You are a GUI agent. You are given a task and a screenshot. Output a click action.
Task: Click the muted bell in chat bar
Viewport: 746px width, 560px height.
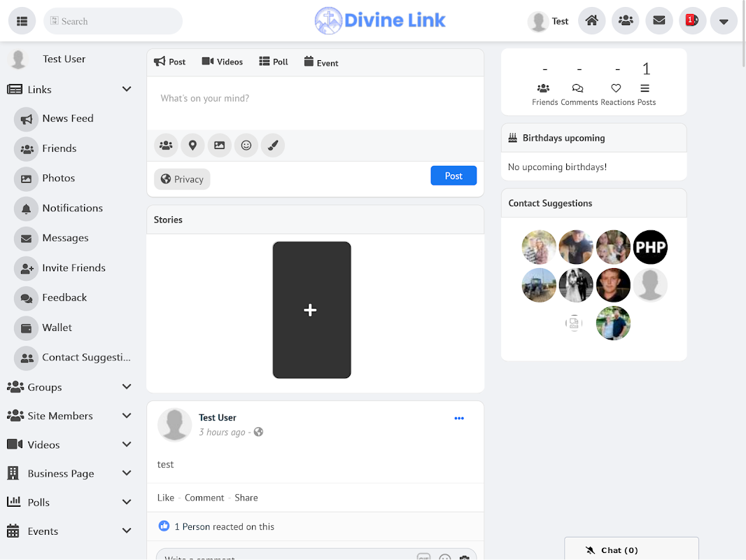tap(590, 550)
